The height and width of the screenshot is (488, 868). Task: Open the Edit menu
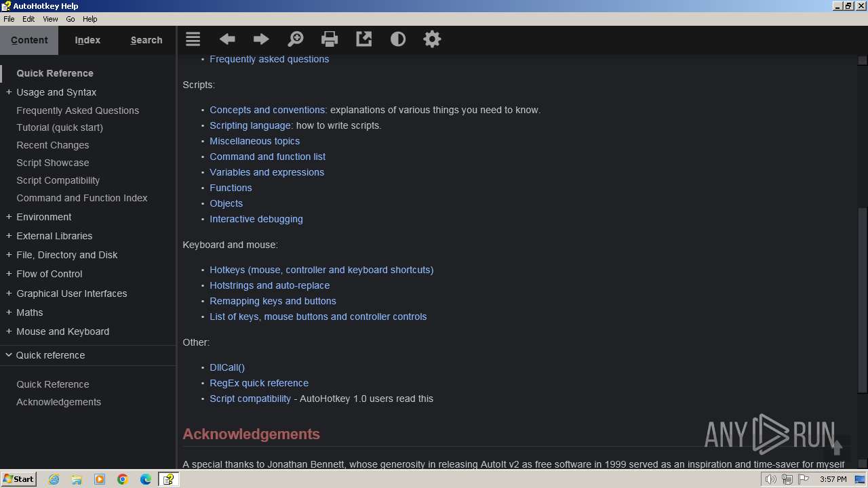click(x=28, y=19)
